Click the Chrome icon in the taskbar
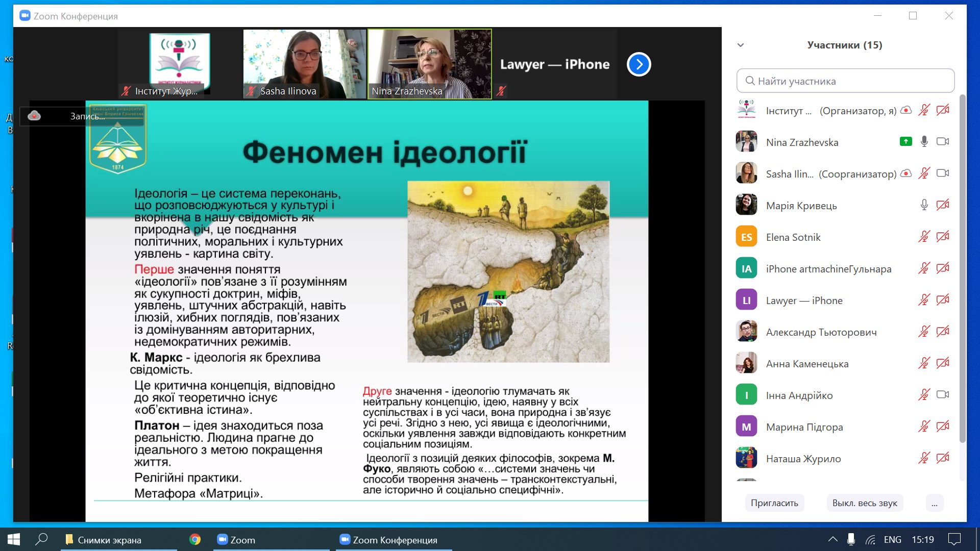Image resolution: width=980 pixels, height=551 pixels. [x=194, y=539]
